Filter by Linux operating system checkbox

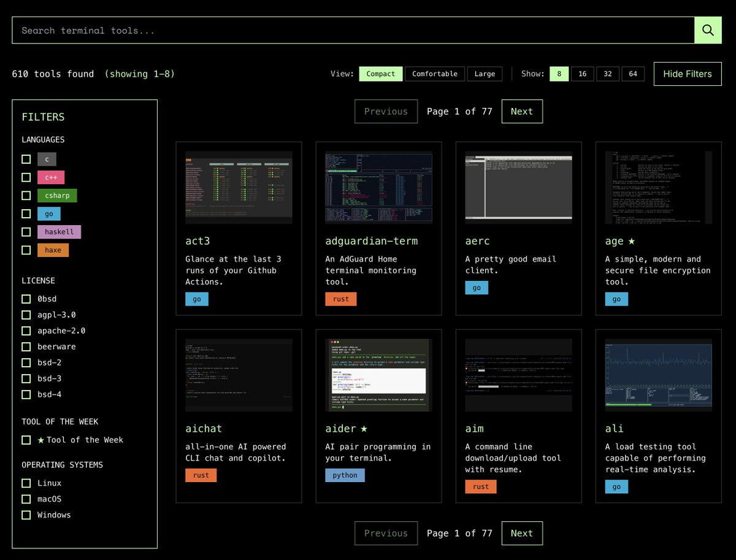[x=26, y=483]
